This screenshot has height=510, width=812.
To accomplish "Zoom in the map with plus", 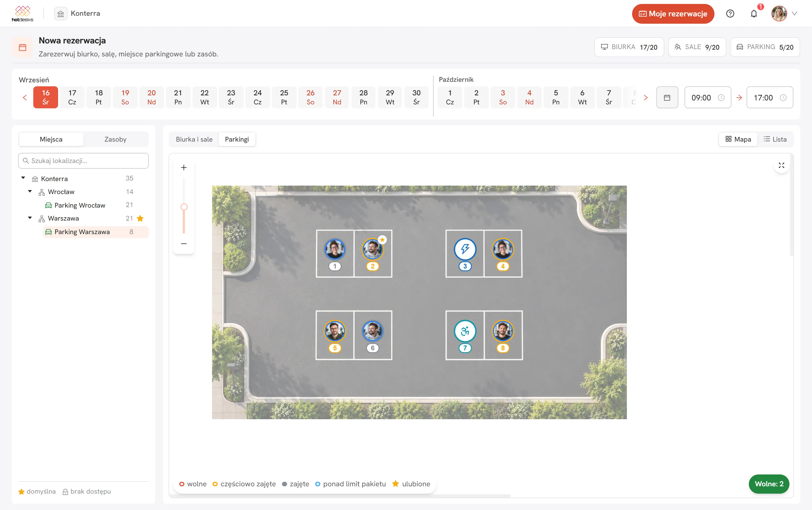I will coord(184,168).
